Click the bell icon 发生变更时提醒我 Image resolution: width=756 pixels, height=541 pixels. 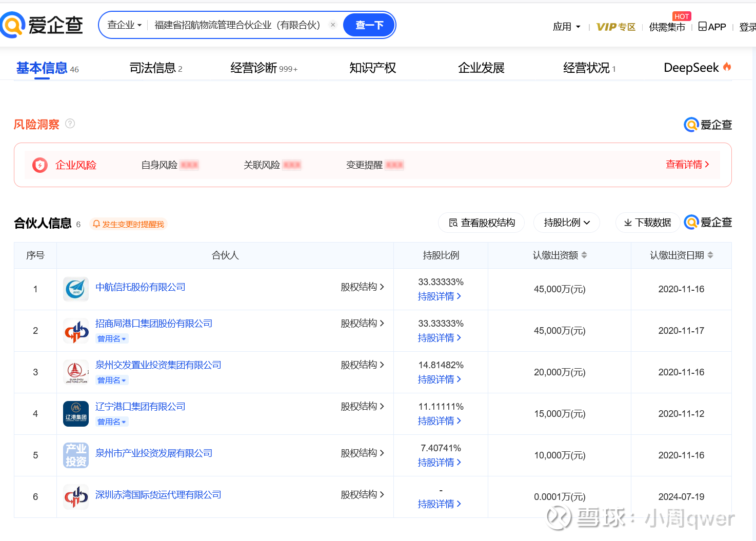click(96, 224)
